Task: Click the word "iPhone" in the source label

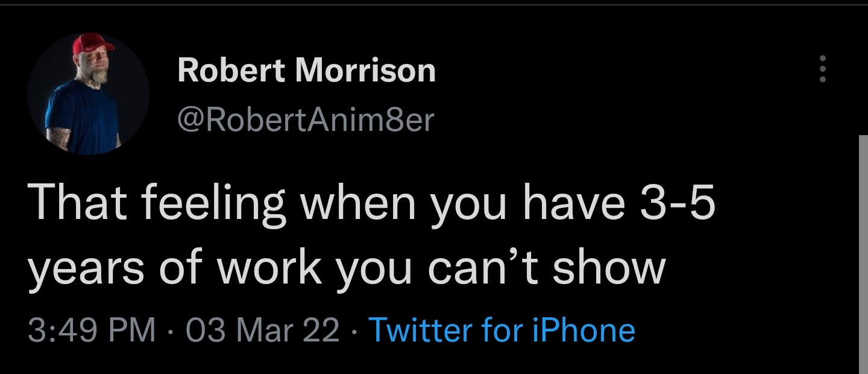Action: 584,330
